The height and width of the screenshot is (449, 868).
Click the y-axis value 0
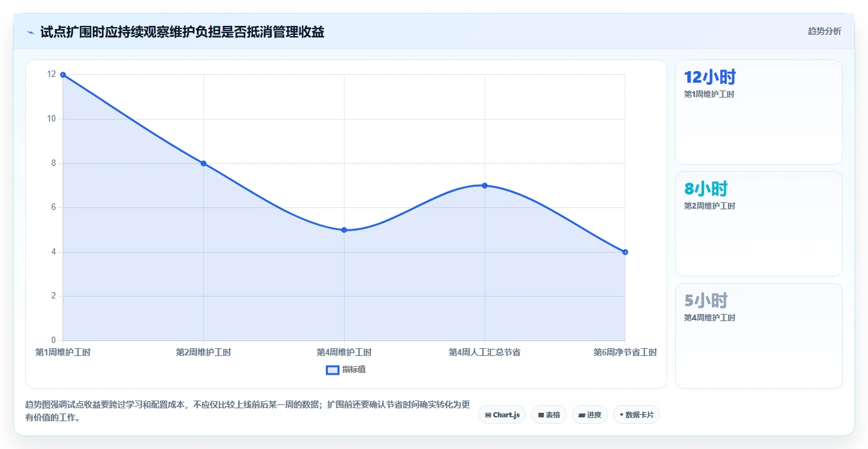coord(54,340)
